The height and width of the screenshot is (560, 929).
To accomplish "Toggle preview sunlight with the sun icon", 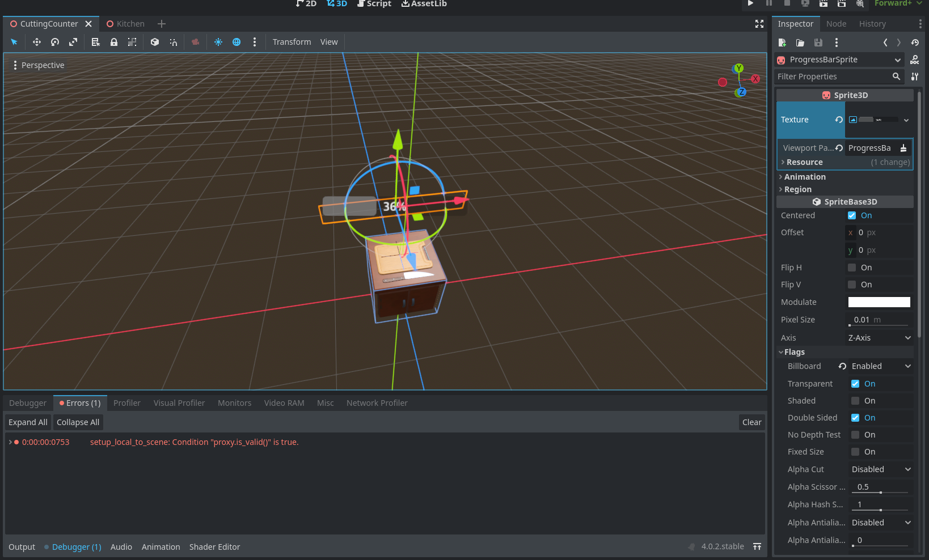I will [x=218, y=42].
